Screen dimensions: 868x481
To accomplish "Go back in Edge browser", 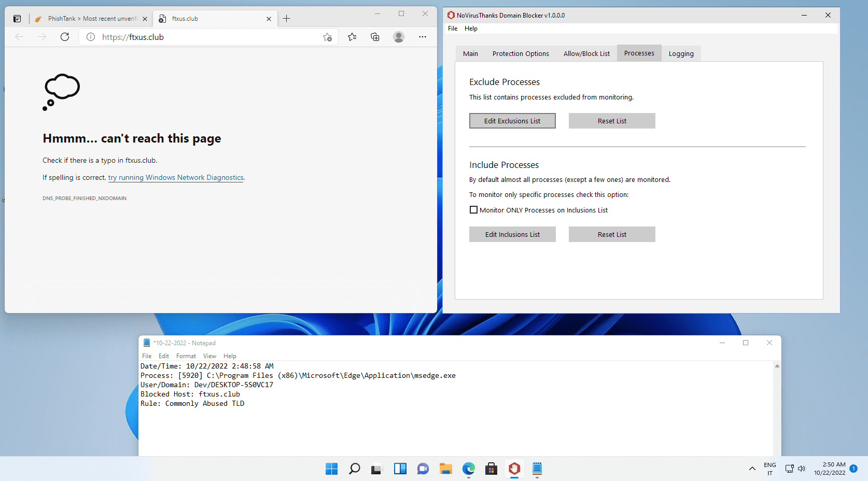I will [x=19, y=37].
